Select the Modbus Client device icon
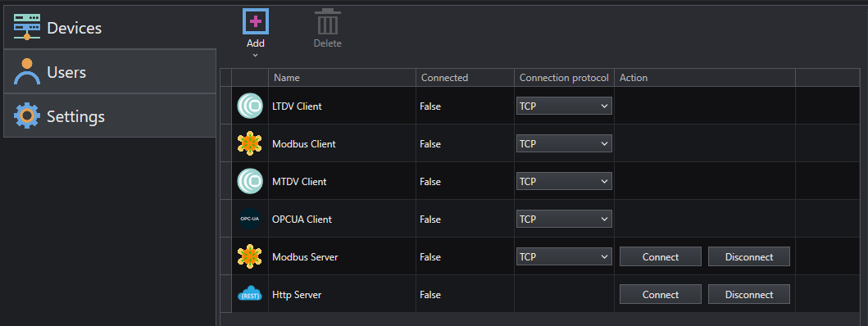Image resolution: width=868 pixels, height=326 pixels. (250, 143)
